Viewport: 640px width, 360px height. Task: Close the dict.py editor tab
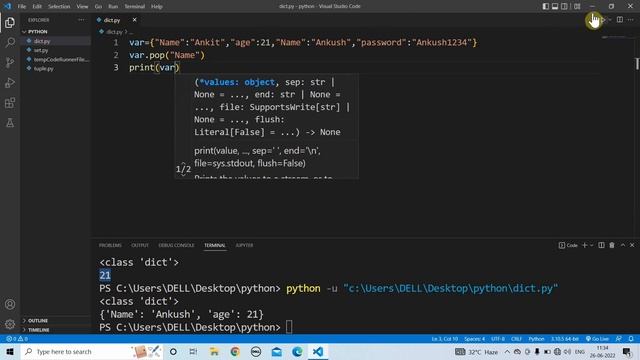134,20
